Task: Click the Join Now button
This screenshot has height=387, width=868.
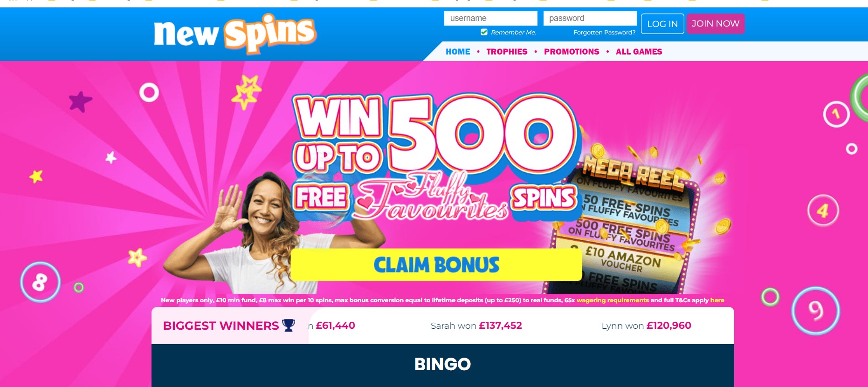Action: click(716, 24)
